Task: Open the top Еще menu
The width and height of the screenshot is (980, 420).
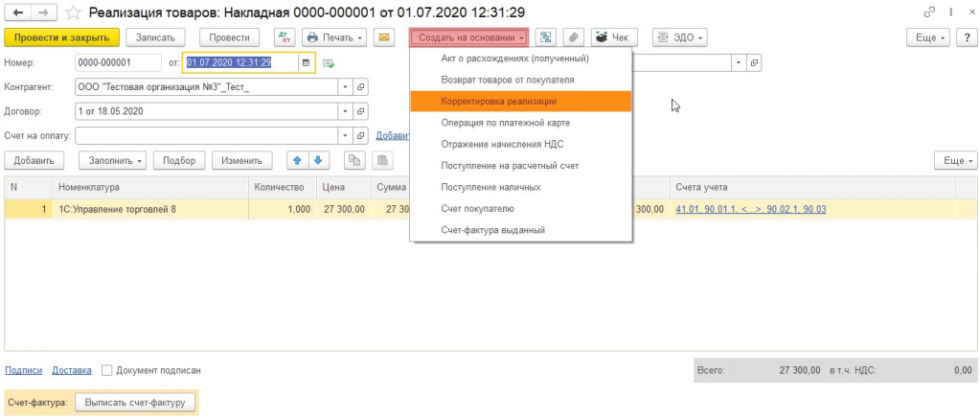Action: pyautogui.click(x=929, y=37)
